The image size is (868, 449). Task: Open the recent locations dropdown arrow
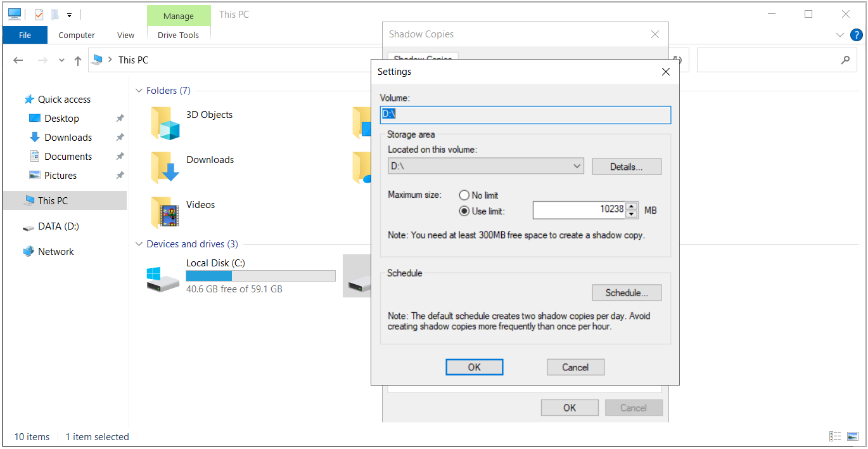[61, 60]
